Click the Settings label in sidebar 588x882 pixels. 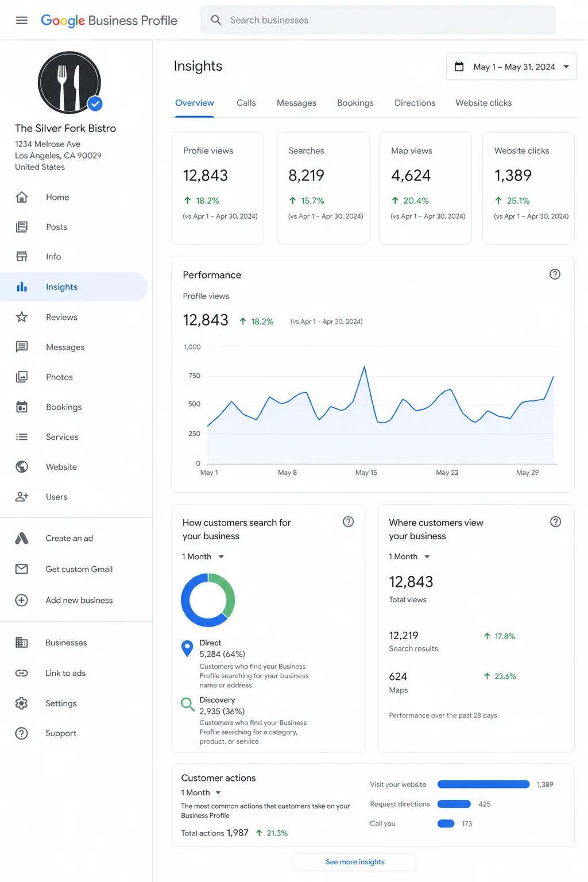[61, 703]
